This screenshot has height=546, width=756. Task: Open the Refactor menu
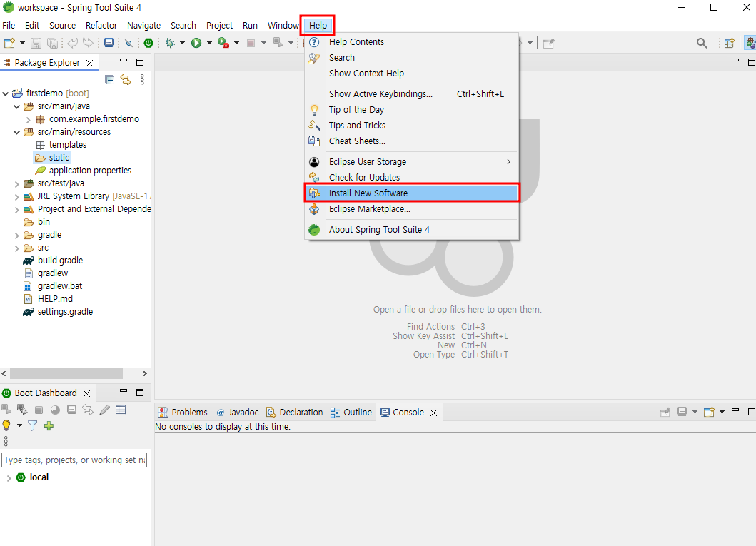pos(101,26)
